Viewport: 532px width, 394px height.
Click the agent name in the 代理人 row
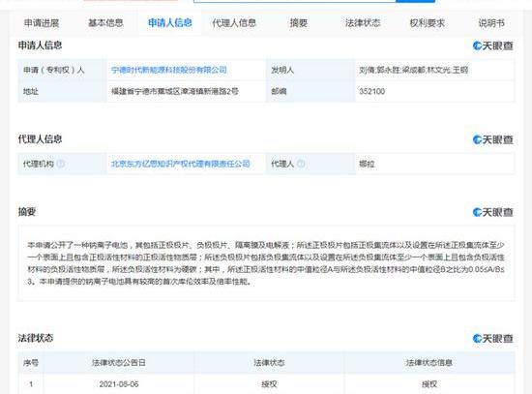pos(367,164)
